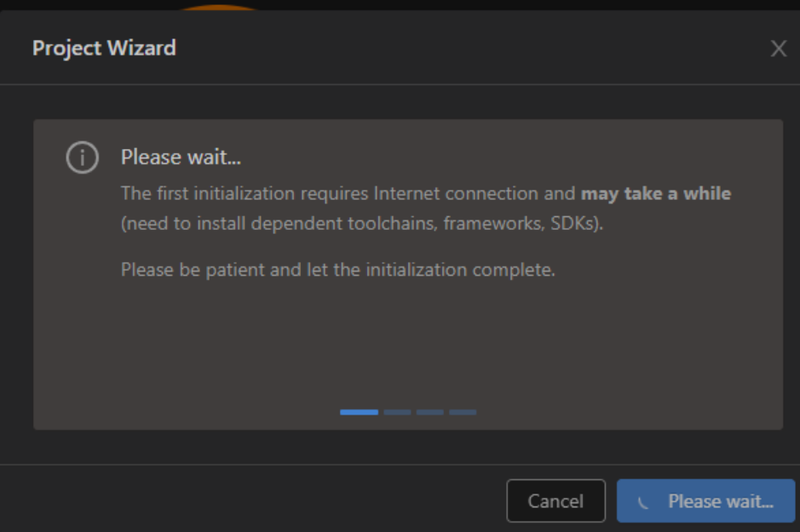Click the bold 'may take a while' text
This screenshot has height=532, width=800.
coord(656,193)
